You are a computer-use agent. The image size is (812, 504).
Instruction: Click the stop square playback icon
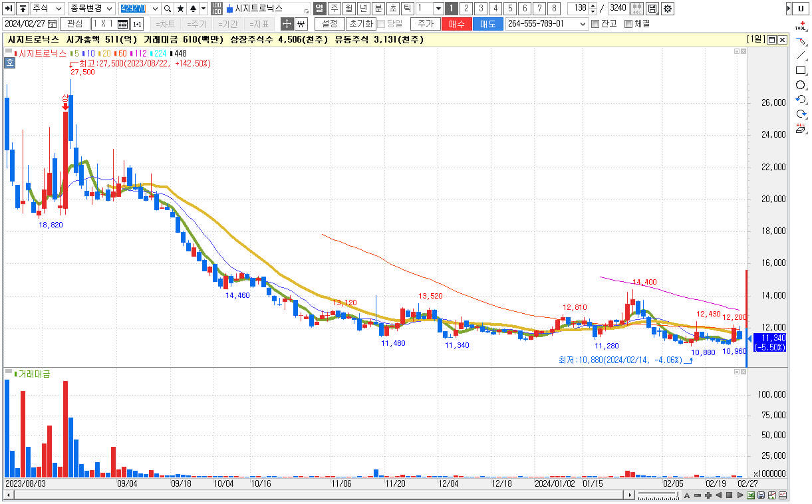point(730,495)
